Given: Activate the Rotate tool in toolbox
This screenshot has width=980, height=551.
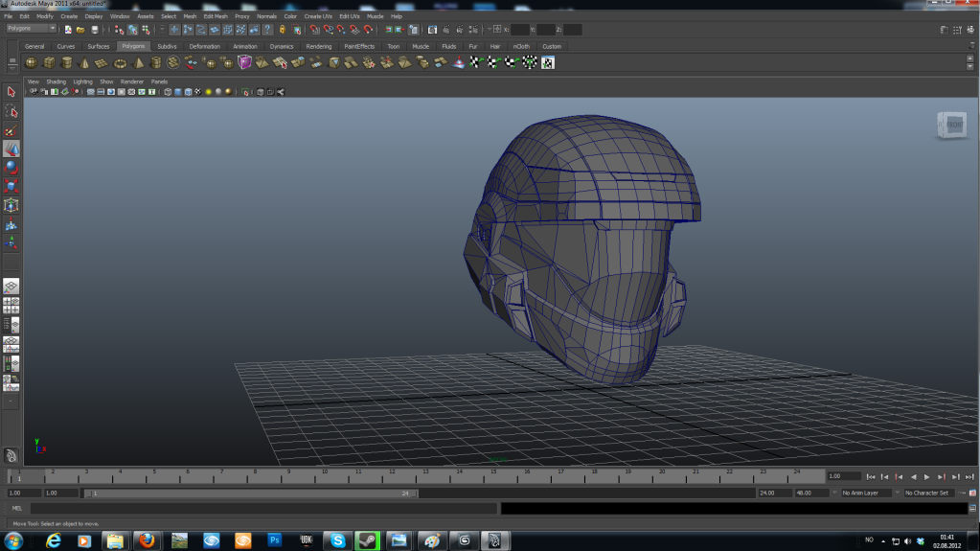Looking at the screenshot, I should click(11, 168).
